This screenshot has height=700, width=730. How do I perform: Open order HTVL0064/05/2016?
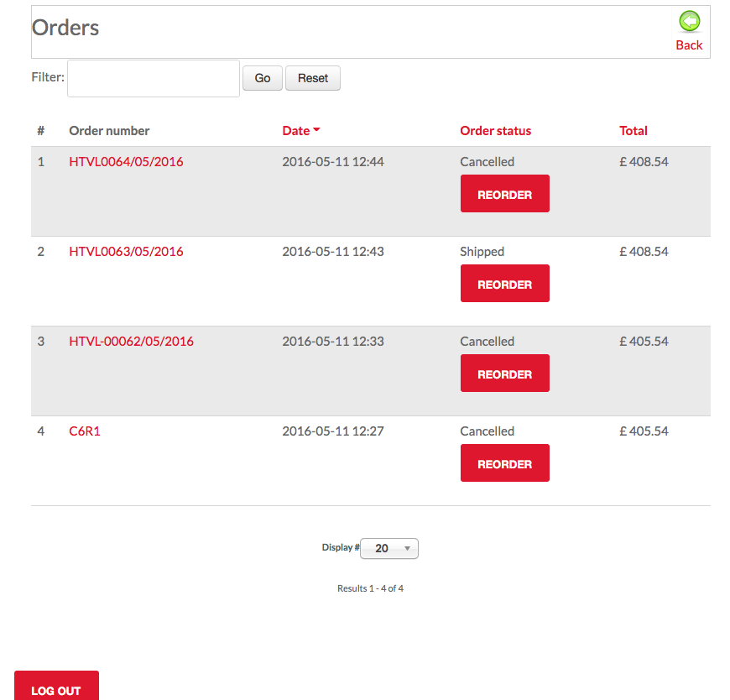tap(126, 162)
